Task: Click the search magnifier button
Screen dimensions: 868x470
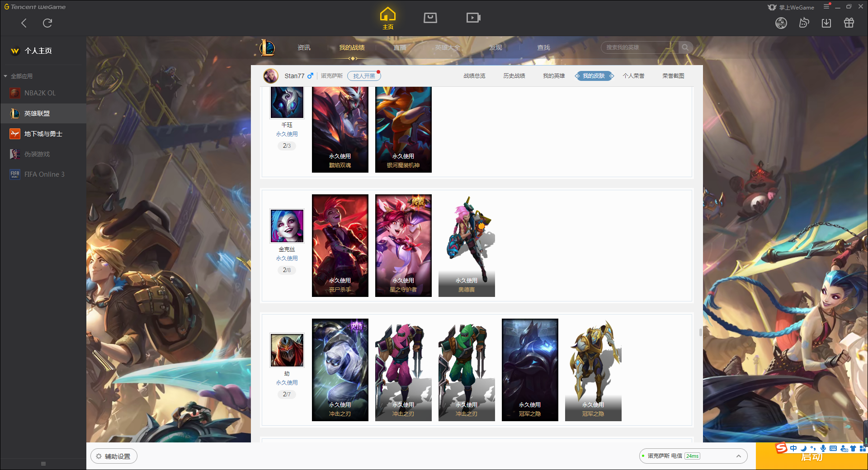Action: point(685,47)
